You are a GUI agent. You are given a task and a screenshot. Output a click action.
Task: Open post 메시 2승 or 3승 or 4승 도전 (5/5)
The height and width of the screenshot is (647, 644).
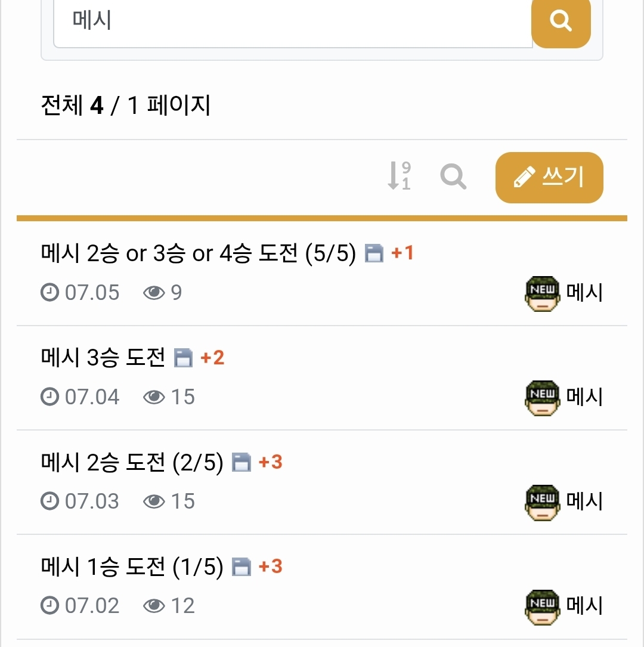tap(198, 254)
